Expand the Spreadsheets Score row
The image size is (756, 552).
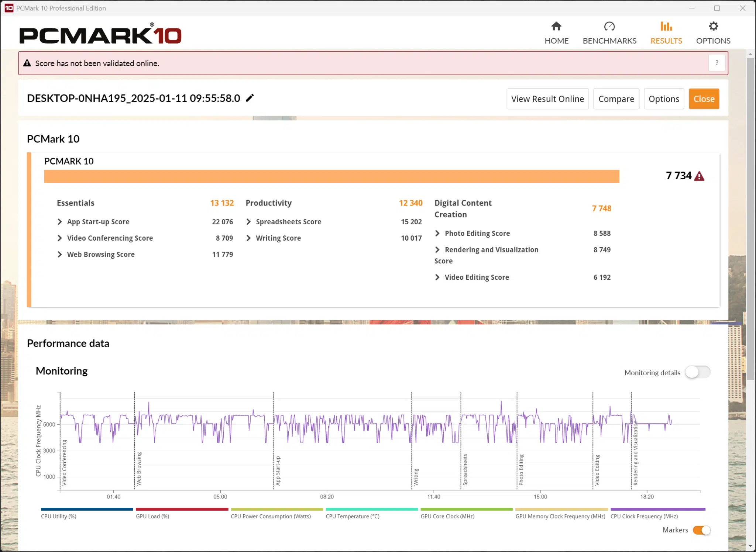249,222
